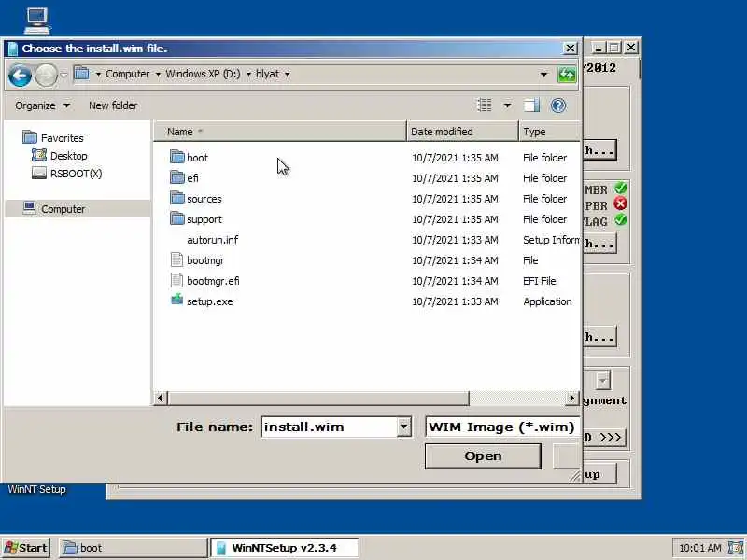Select the efi folder icon
Viewport: 747px width, 560px height.
tap(177, 177)
